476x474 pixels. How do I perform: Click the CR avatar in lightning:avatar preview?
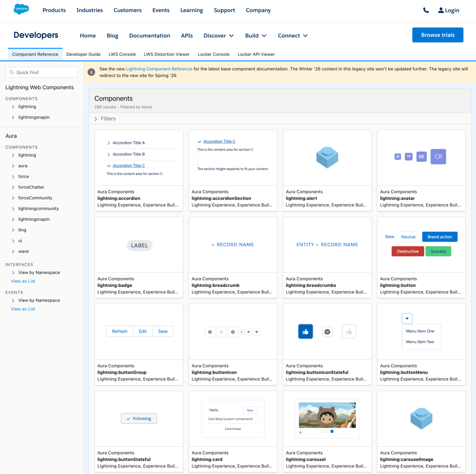[x=438, y=157]
